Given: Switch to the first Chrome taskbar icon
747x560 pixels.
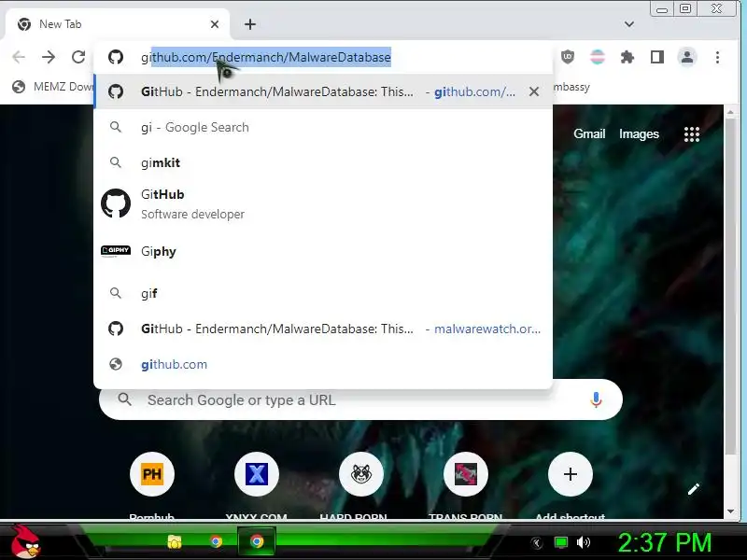Looking at the screenshot, I should (x=216, y=541).
